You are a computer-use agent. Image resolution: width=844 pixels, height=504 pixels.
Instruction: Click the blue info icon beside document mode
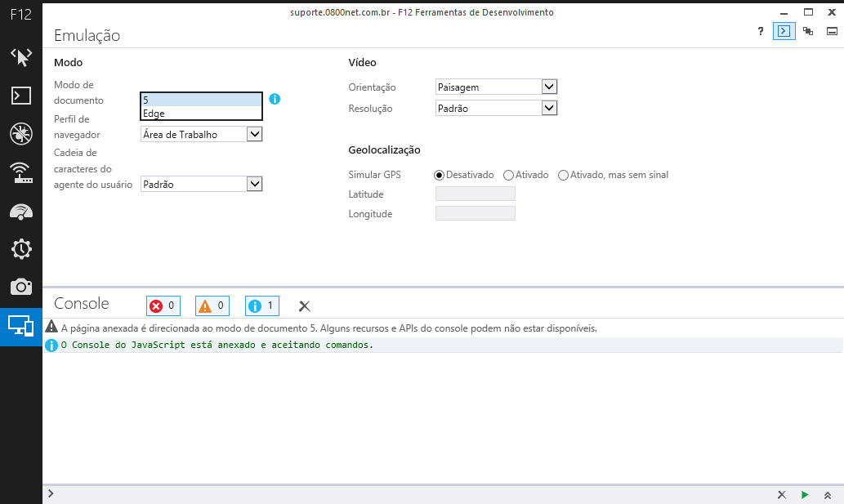[x=275, y=99]
